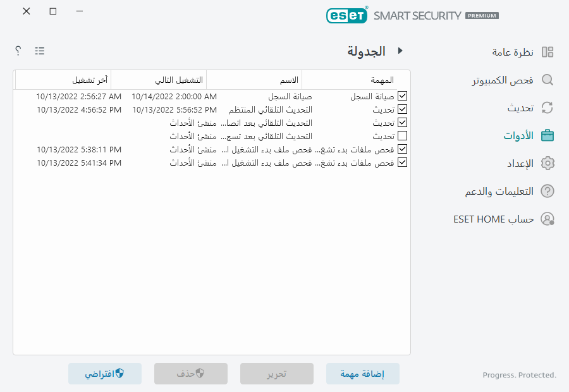The height and width of the screenshot is (392, 569).
Task: Select the تحديث section from the sidebar
Action: (x=520, y=107)
